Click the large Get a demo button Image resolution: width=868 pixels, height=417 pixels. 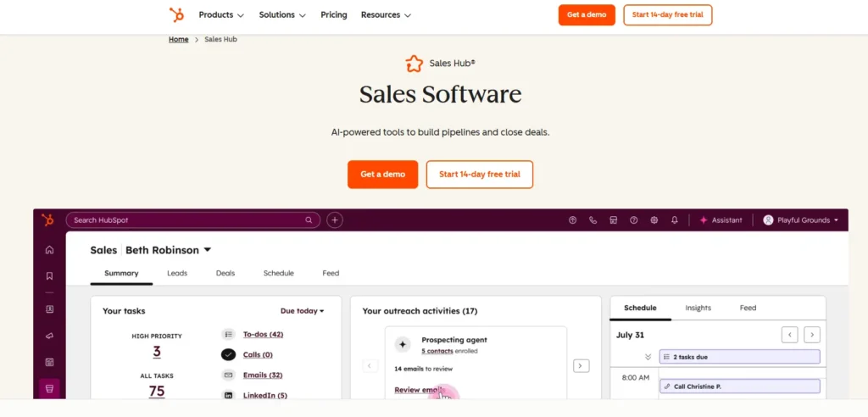tap(382, 175)
